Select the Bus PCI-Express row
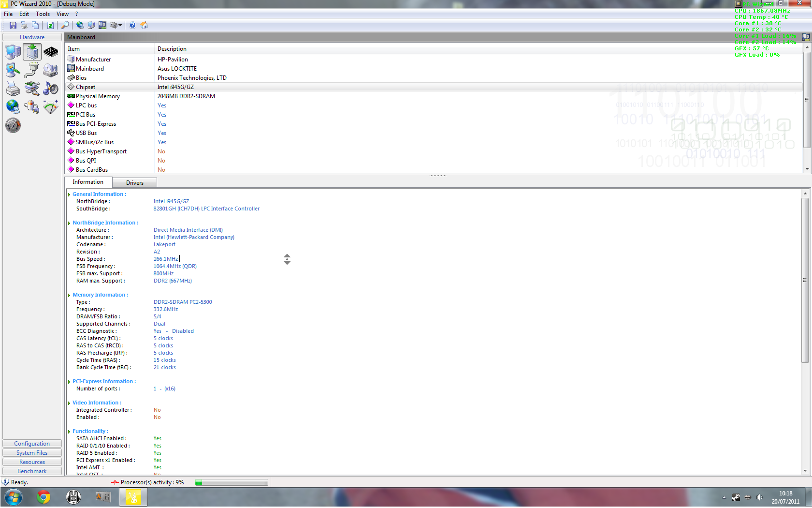This screenshot has width=812, height=508. 434,124
